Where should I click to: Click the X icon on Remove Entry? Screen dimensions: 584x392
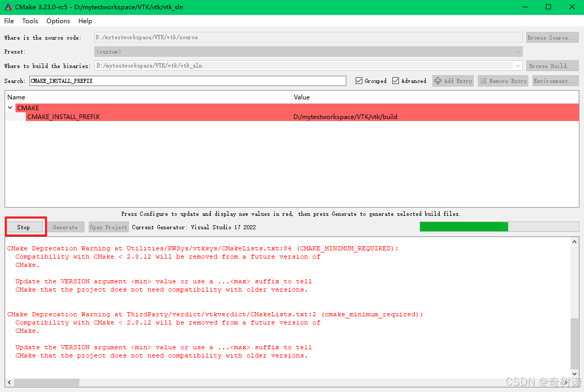pyautogui.click(x=483, y=81)
